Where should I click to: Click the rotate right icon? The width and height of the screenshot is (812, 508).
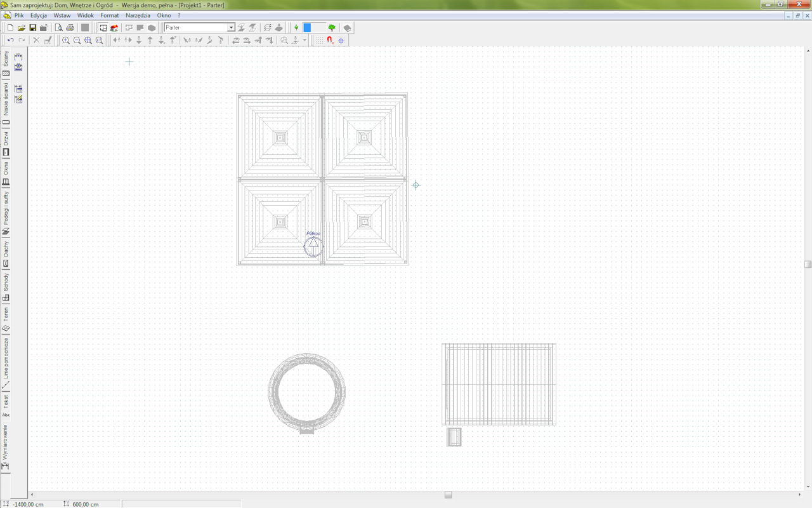point(247,40)
